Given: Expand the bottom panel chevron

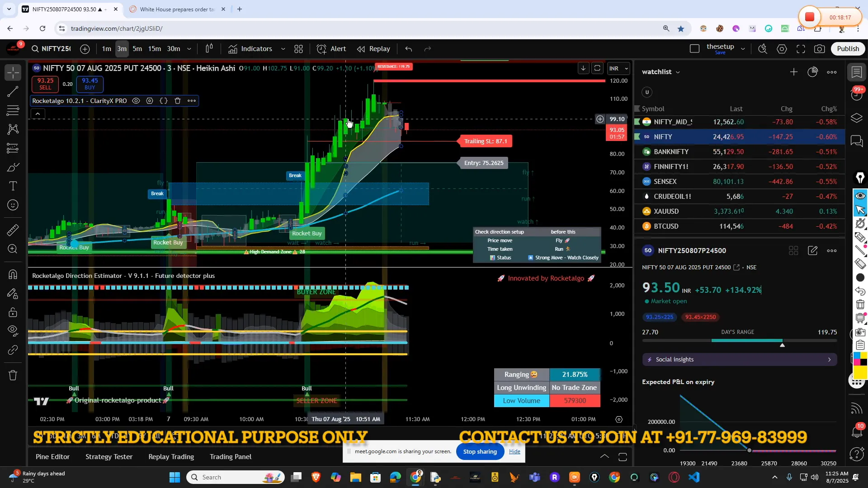Looking at the screenshot, I should coord(604,457).
